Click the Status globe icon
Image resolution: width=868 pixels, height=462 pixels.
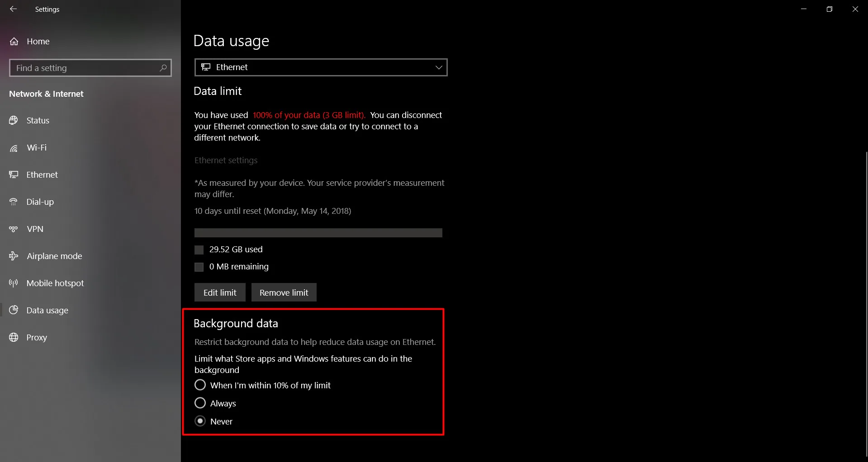pos(14,120)
